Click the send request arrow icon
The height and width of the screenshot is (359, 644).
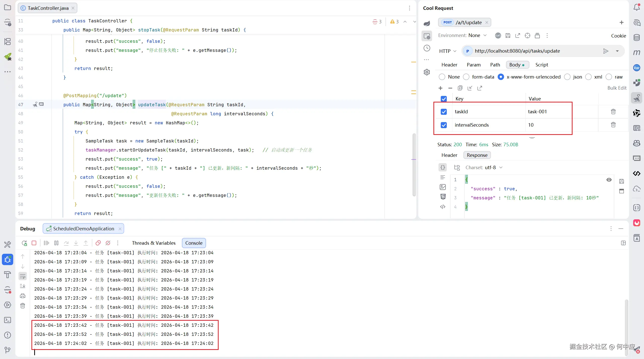(x=606, y=51)
